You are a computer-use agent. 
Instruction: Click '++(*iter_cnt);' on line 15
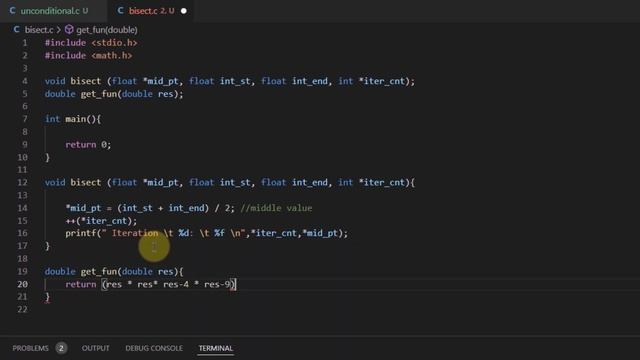pyautogui.click(x=101, y=221)
